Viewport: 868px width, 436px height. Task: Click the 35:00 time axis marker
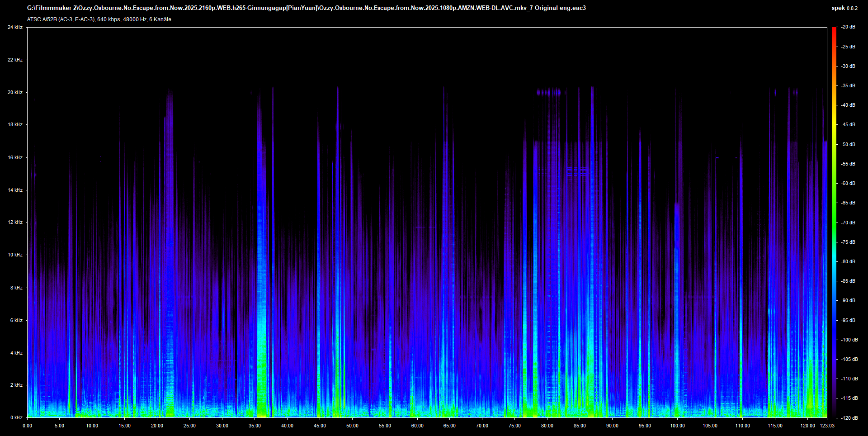pyautogui.click(x=255, y=426)
